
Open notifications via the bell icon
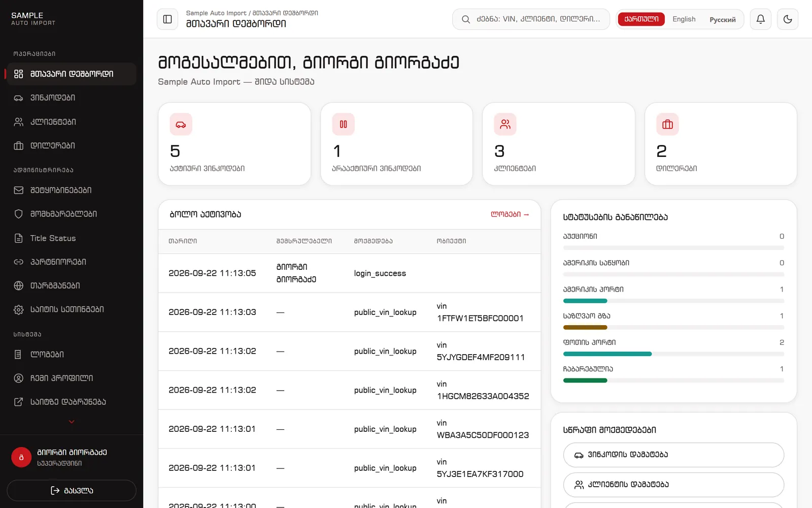[760, 19]
